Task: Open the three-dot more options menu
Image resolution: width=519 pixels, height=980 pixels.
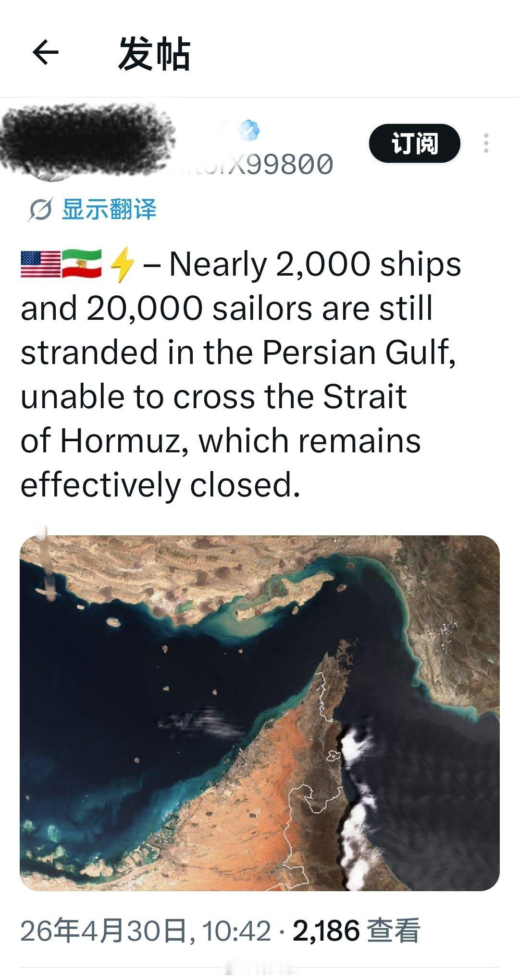Action: (486, 143)
